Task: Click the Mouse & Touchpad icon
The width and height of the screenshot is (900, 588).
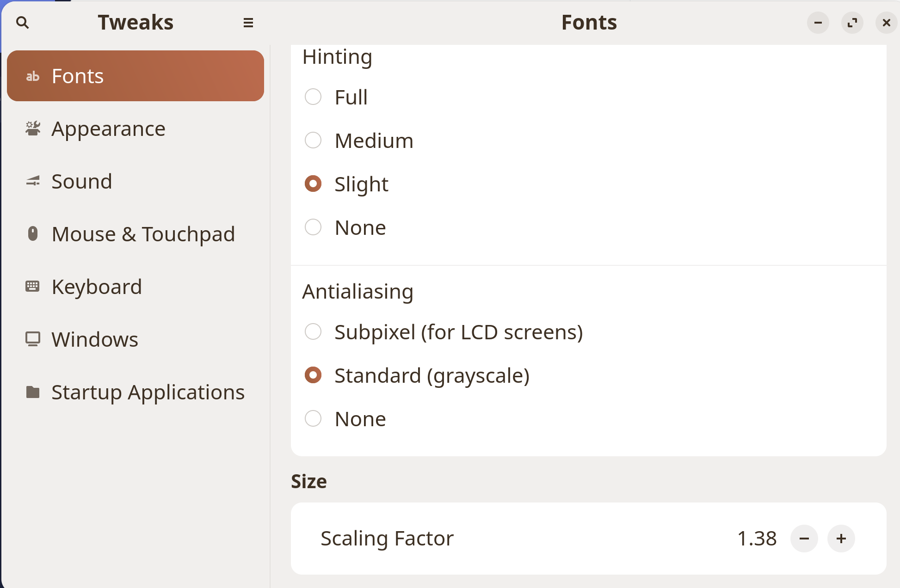Action: [x=32, y=234]
